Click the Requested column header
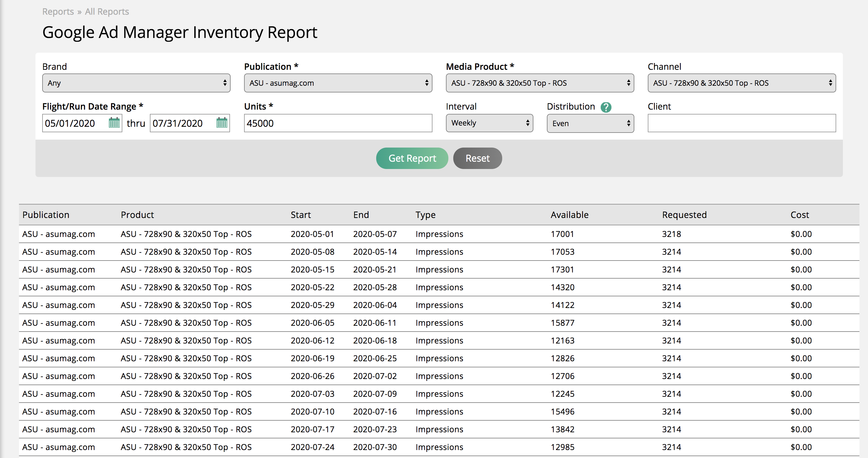Image resolution: width=868 pixels, height=458 pixels. [x=684, y=215]
